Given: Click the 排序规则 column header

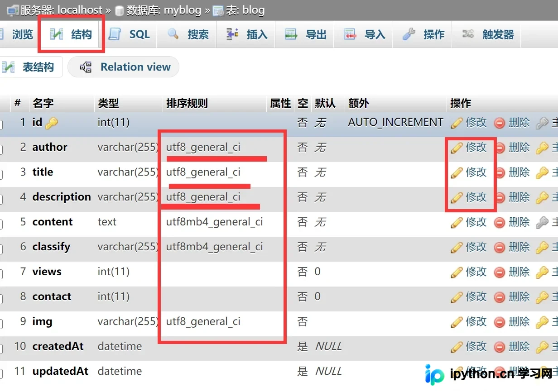Looking at the screenshot, I should (x=187, y=103).
